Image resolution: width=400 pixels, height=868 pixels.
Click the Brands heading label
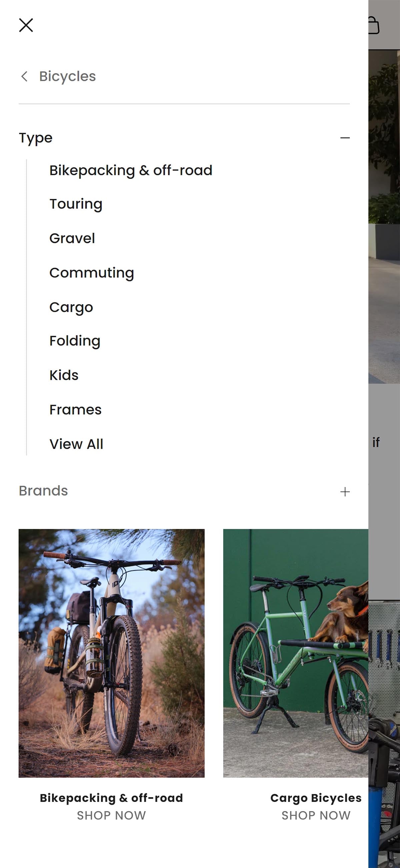click(43, 491)
